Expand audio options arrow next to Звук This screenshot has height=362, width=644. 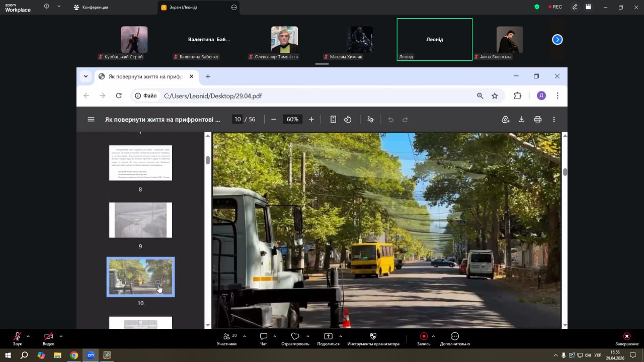pyautogui.click(x=28, y=336)
